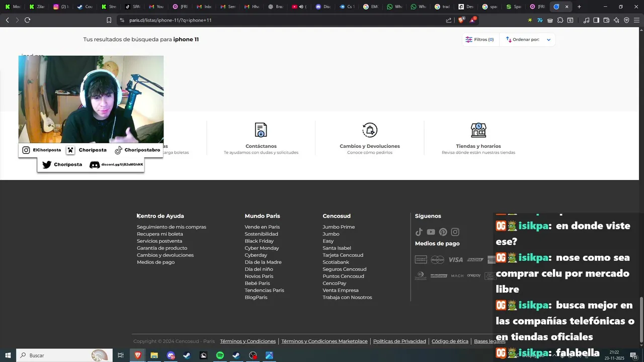Open the Instagram icon under Síguenos
The image size is (644, 362).
coord(455,232)
